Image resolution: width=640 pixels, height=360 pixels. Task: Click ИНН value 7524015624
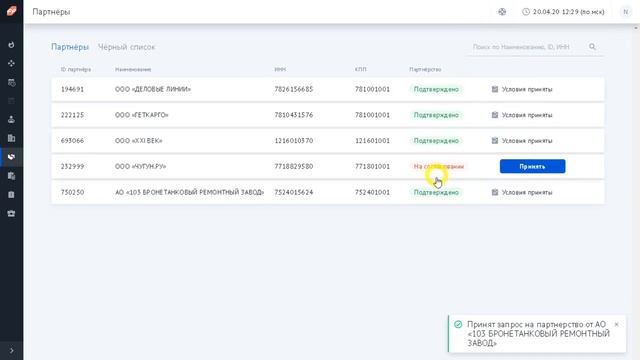pos(293,192)
